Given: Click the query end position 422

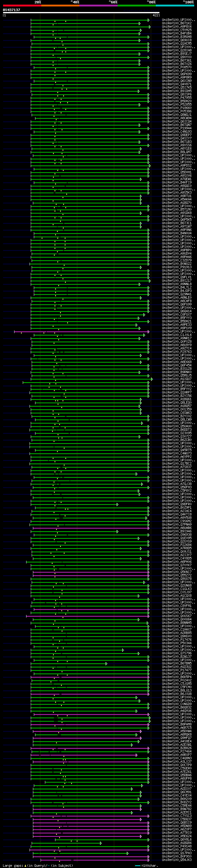Looking at the screenshot, I should tap(155, 15).
